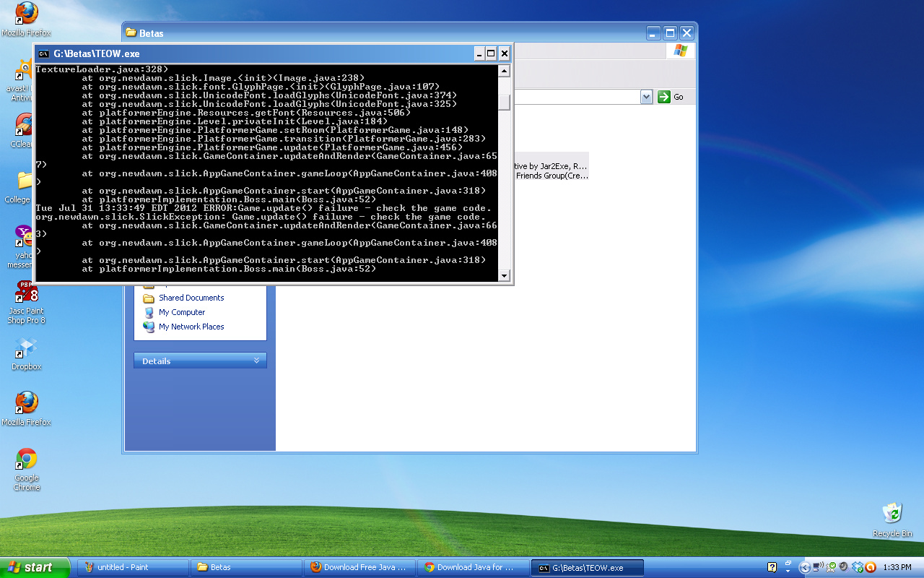Open My Computer link

click(x=182, y=312)
